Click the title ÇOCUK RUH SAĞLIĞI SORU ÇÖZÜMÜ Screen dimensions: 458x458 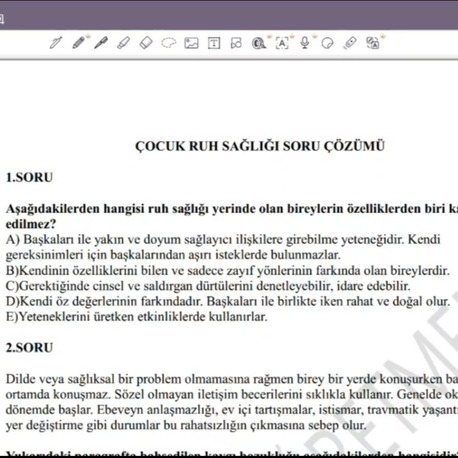(260, 146)
